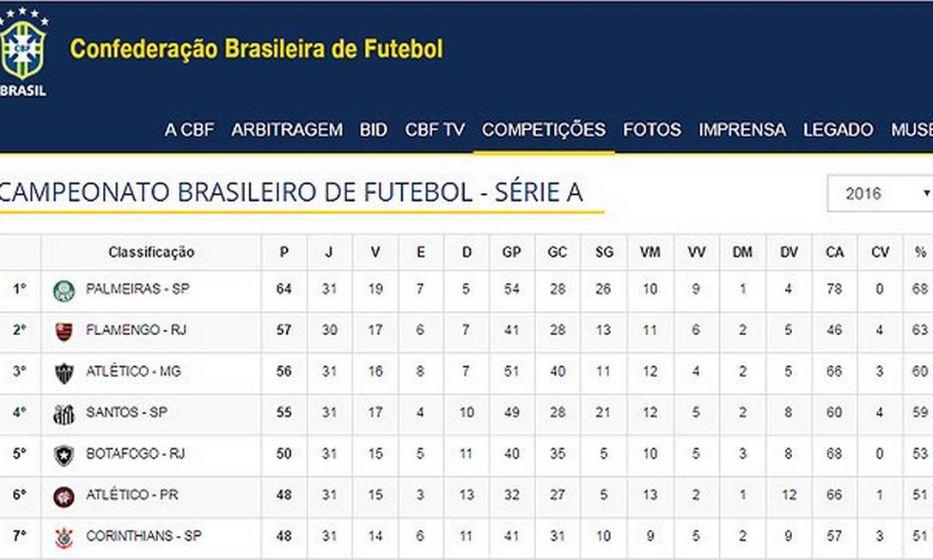Viewport: 933px width, 560px height.
Task: Click the Flamengo club crest icon
Action: tap(64, 331)
